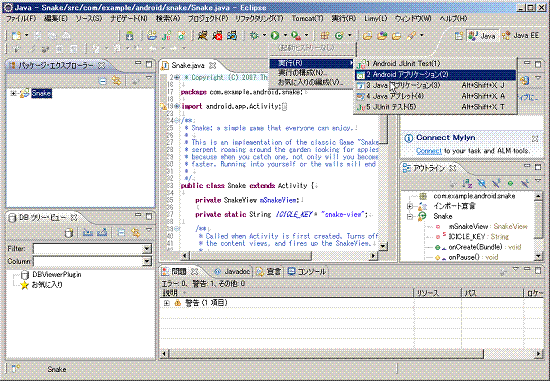Screen dimensions: 550x381
Task: Click Hide Static Members icon in Outline
Action: 496,183
